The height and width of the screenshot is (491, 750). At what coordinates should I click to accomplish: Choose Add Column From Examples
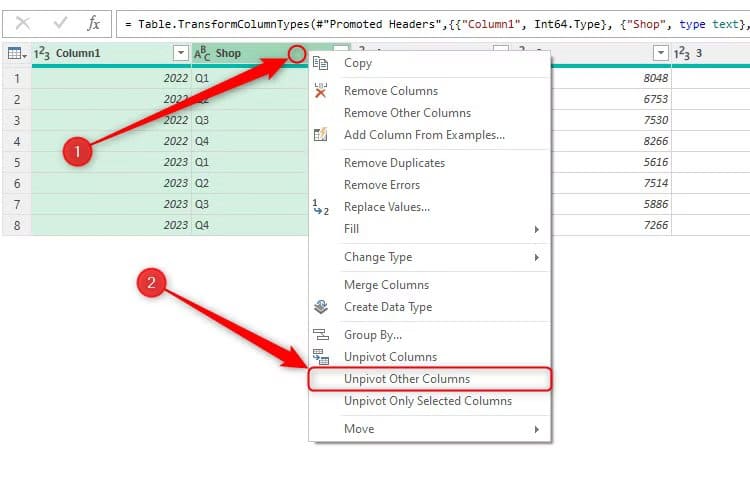430,135
